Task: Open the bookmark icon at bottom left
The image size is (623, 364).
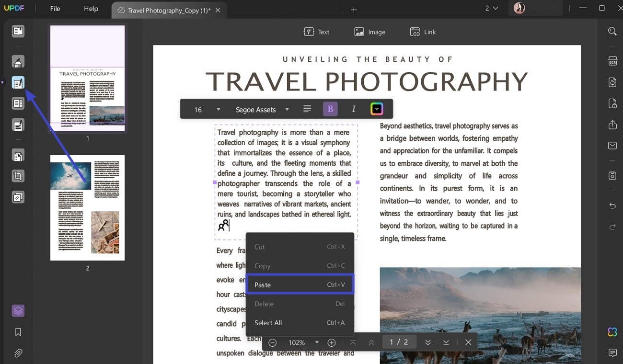Action: pyautogui.click(x=18, y=332)
